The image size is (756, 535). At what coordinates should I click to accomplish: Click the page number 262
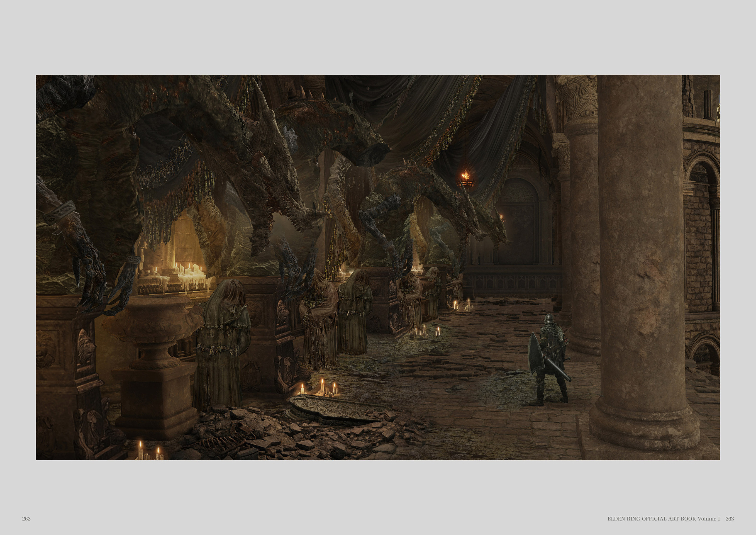(x=26, y=519)
